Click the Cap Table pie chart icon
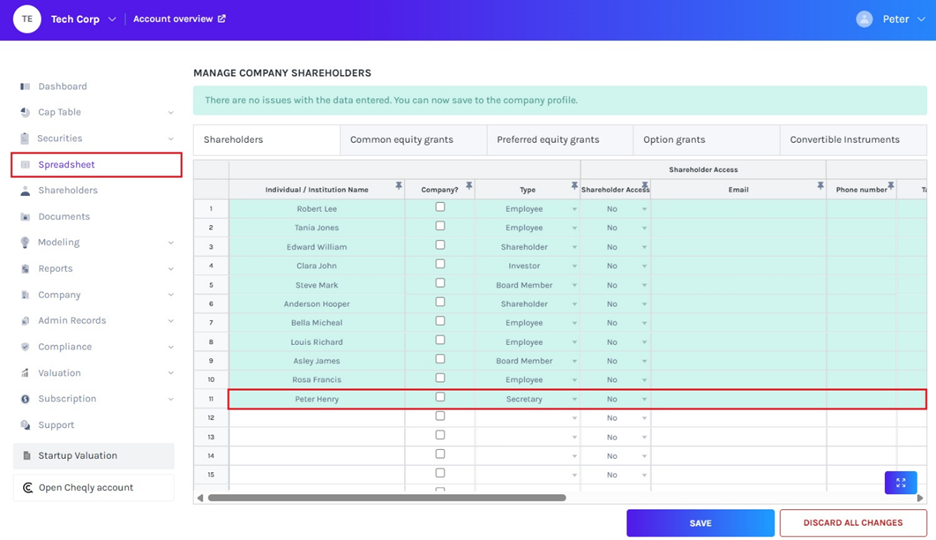The image size is (936, 540). (25, 113)
